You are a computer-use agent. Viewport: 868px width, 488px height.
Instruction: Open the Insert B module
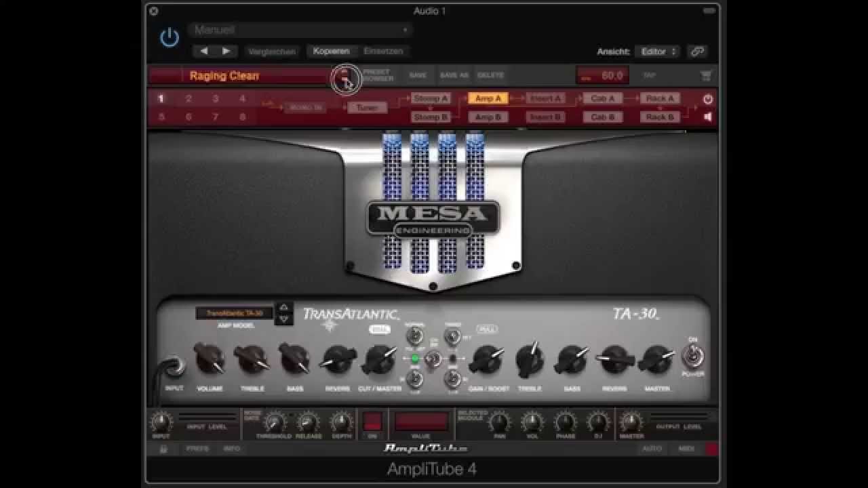tap(545, 117)
